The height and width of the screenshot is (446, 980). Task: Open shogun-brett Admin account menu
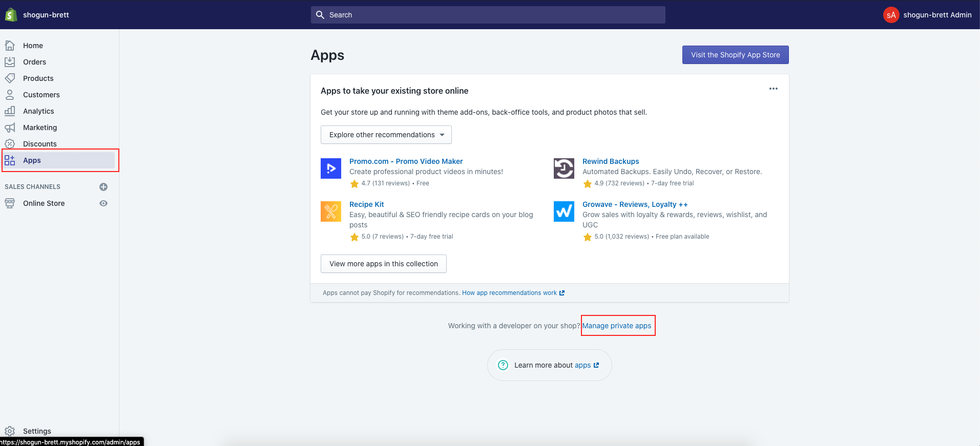(x=927, y=15)
